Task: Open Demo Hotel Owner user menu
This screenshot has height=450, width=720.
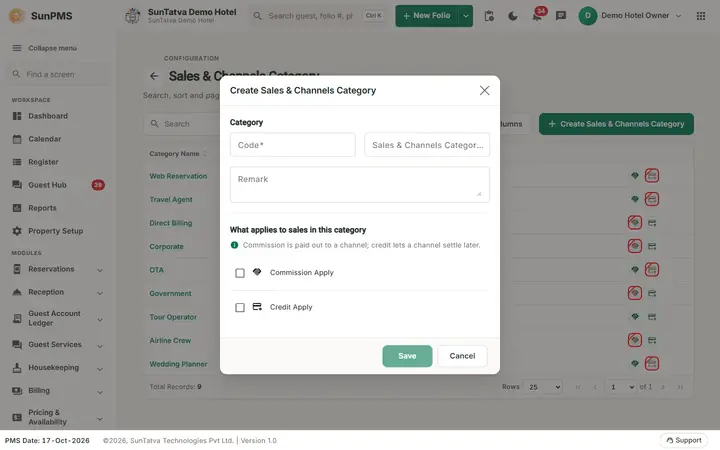Action: tap(630, 16)
